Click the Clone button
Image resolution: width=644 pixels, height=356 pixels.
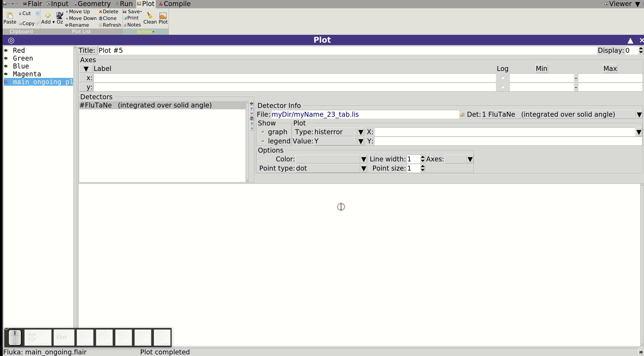pyautogui.click(x=108, y=18)
